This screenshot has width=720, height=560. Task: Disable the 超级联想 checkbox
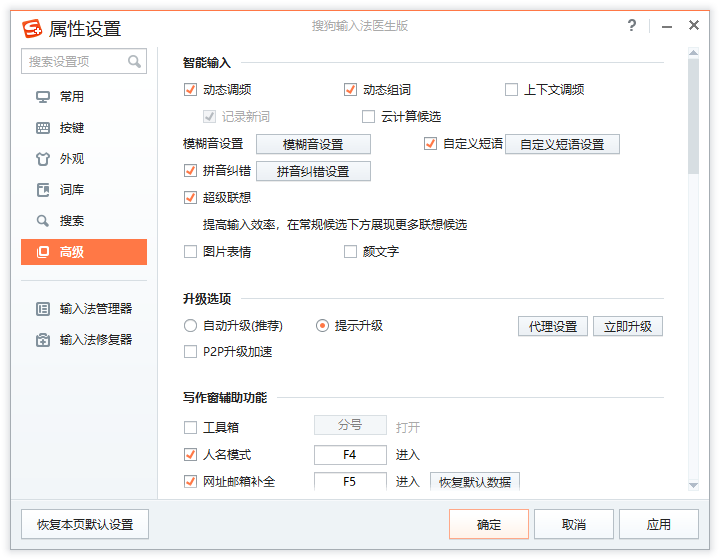click(190, 198)
